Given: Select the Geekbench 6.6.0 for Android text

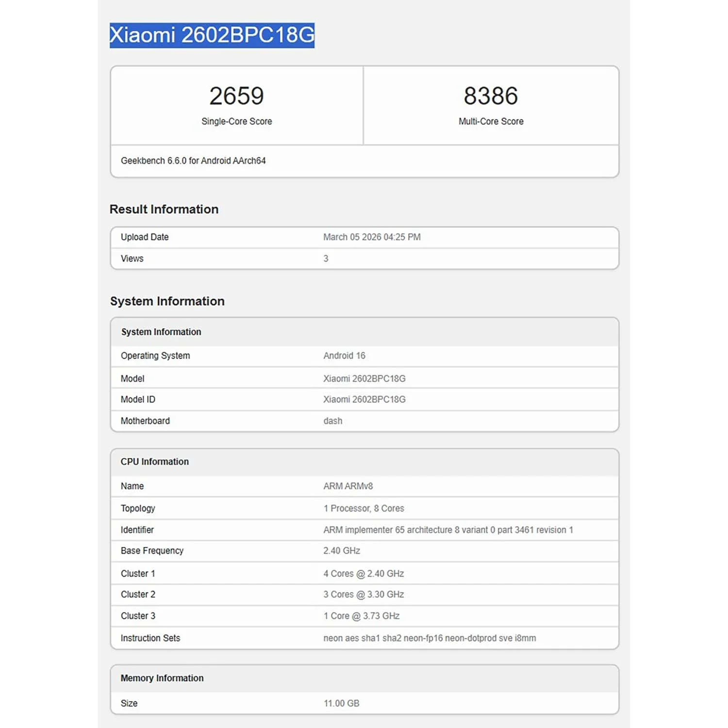Looking at the screenshot, I should 193,161.
